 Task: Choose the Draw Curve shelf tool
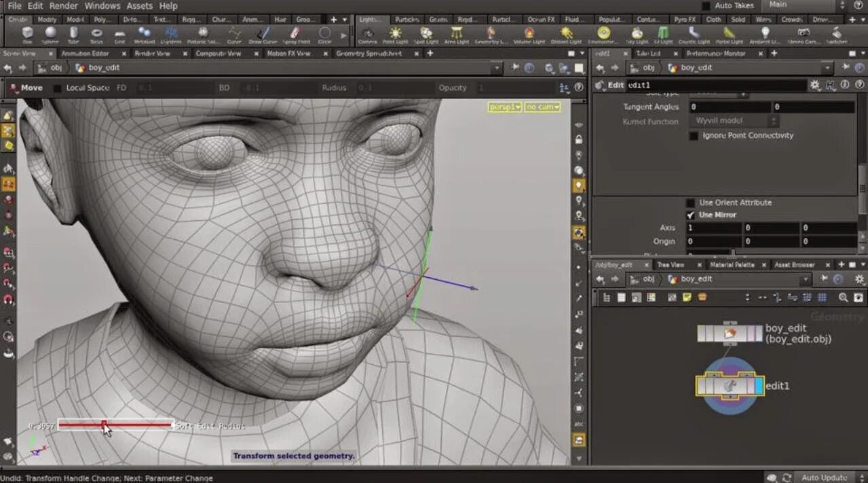click(x=263, y=34)
